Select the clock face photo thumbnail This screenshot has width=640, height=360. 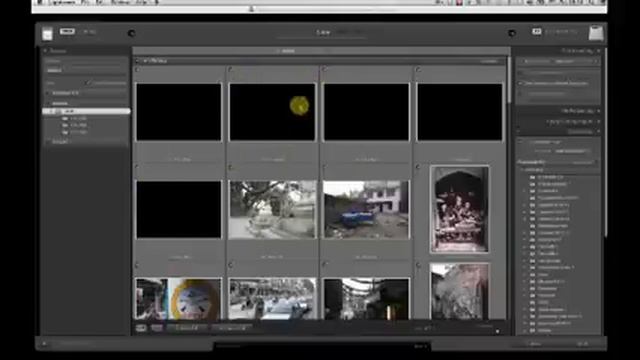tap(179, 299)
